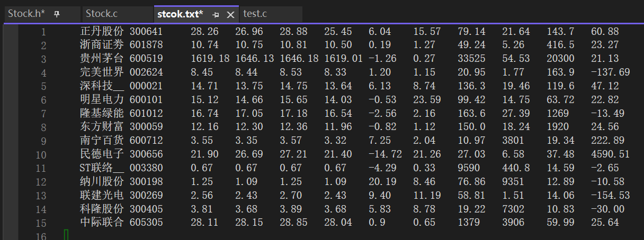Click the stock name 科隆股份
This screenshot has height=240, width=644.
click(102, 209)
